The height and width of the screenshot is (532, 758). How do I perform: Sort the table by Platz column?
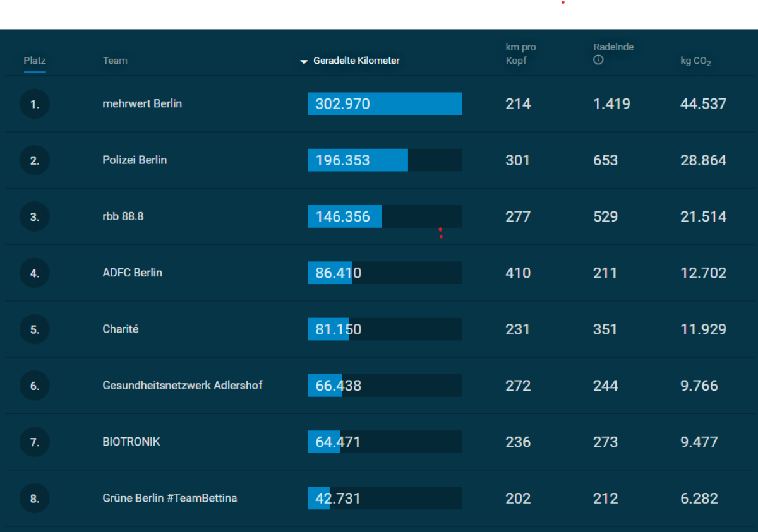click(35, 61)
